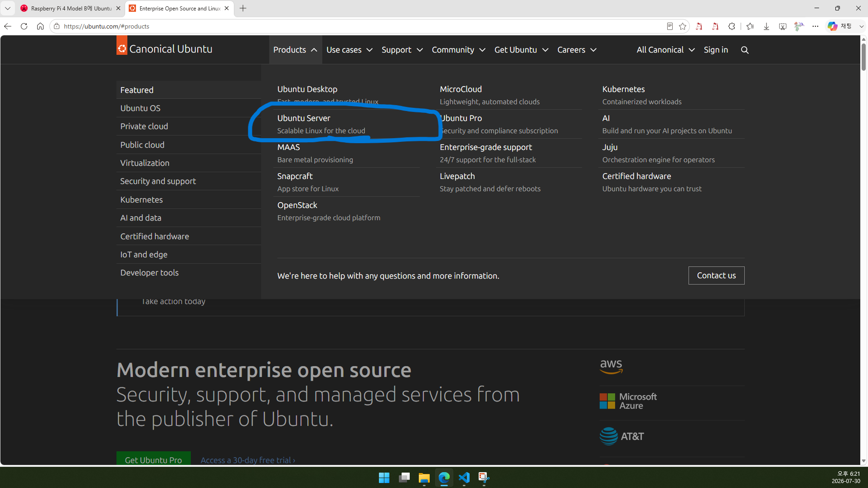Open the browser profile avatar

tap(799, 26)
